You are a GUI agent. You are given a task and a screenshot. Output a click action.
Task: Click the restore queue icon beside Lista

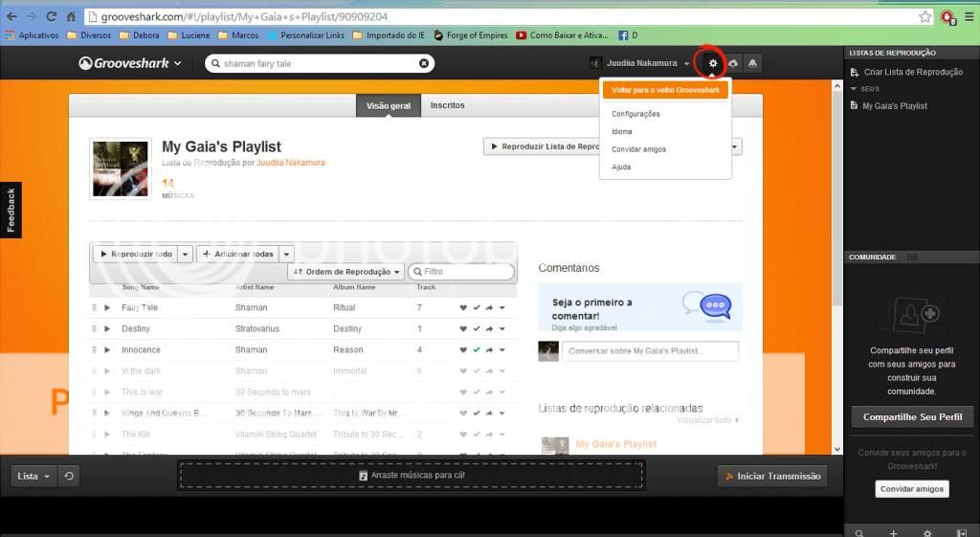point(69,476)
